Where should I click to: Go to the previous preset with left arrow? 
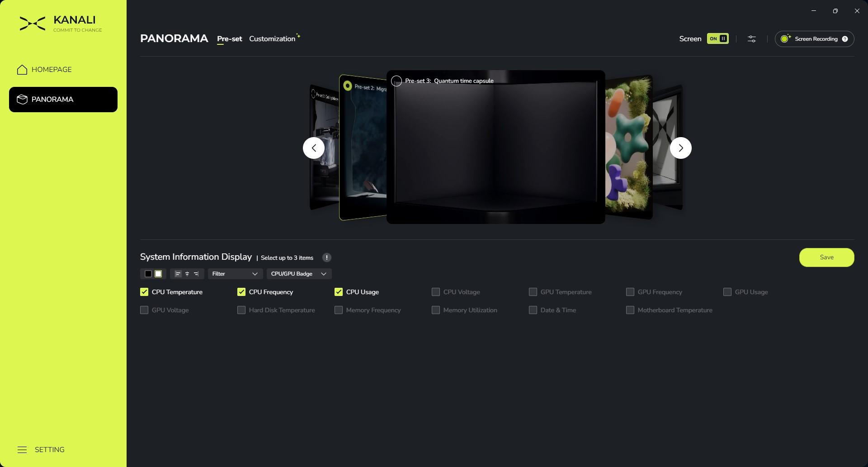pos(314,148)
